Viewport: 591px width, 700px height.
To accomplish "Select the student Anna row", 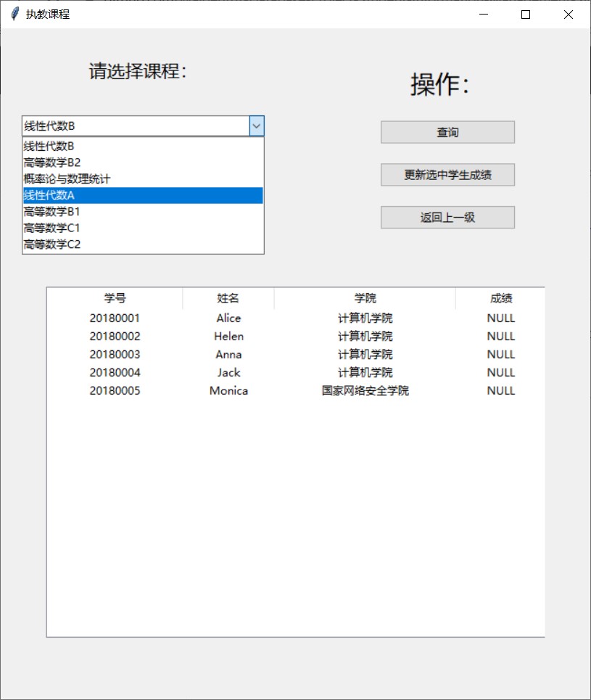I will (228, 354).
